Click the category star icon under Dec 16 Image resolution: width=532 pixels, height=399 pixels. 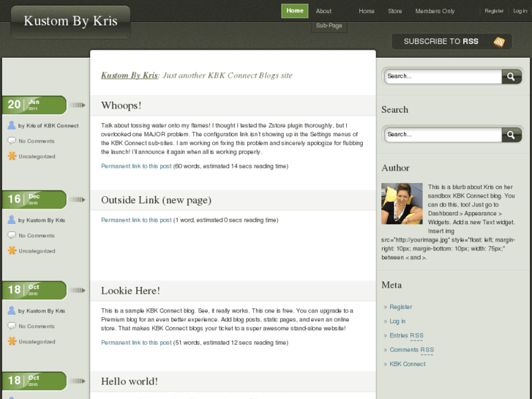pyautogui.click(x=12, y=250)
